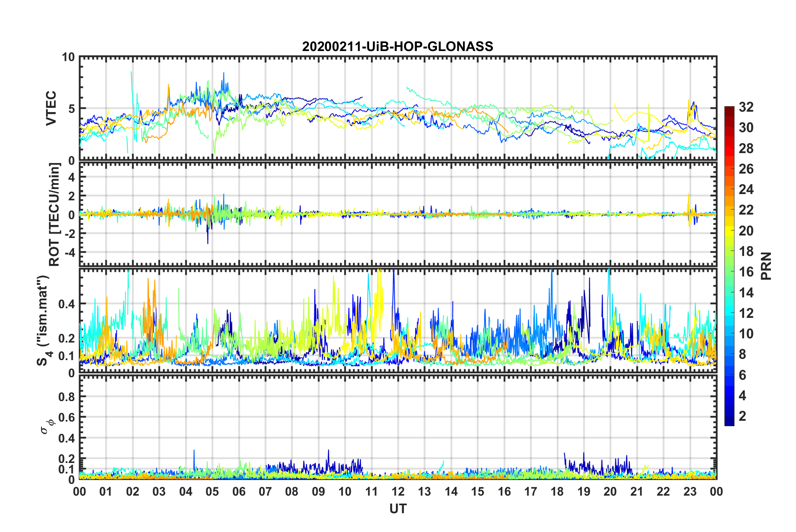
Task: Click colorbar tick label 26
Action: [746, 169]
